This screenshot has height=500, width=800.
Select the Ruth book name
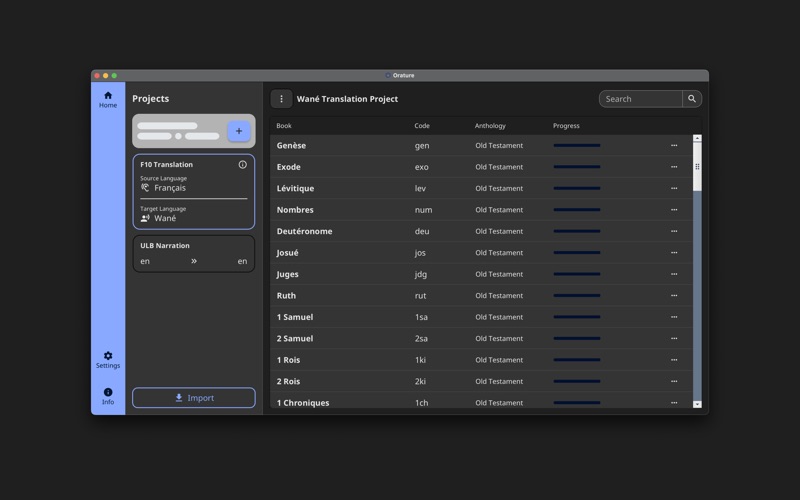pyautogui.click(x=286, y=295)
